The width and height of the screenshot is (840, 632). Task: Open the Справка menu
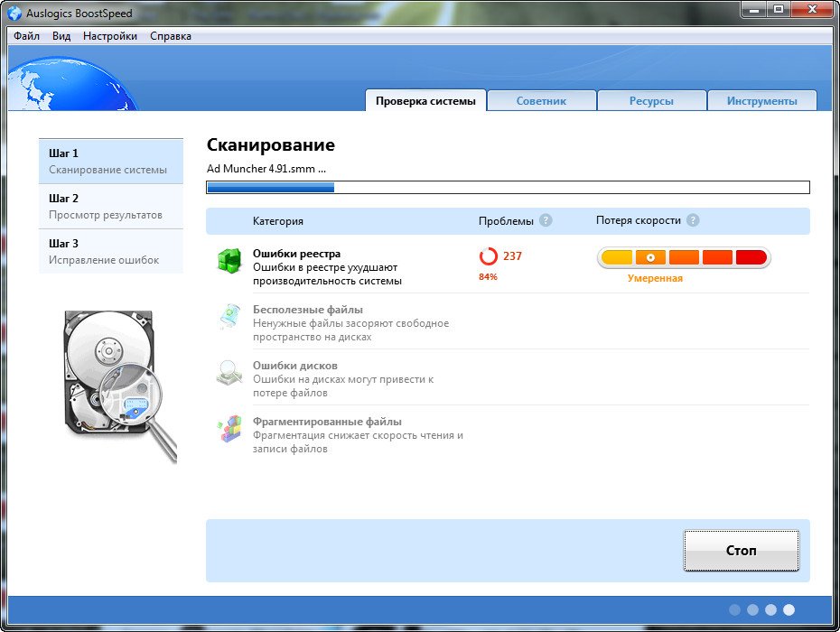tap(171, 36)
